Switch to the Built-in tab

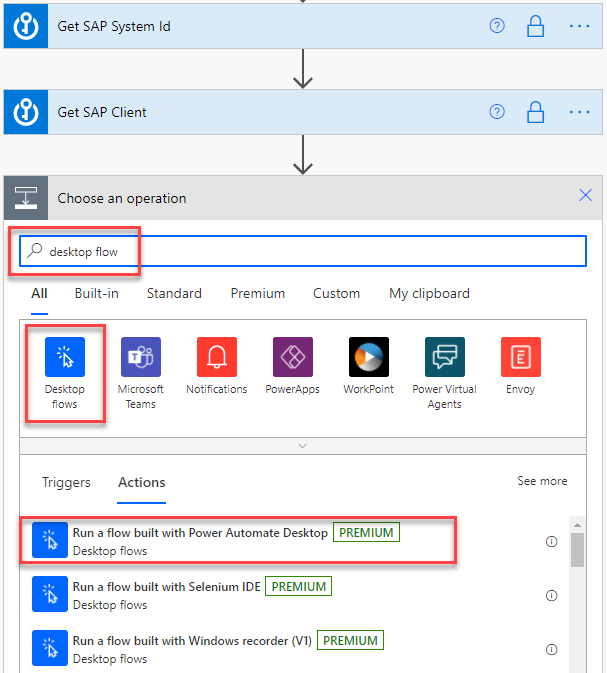[x=97, y=294]
